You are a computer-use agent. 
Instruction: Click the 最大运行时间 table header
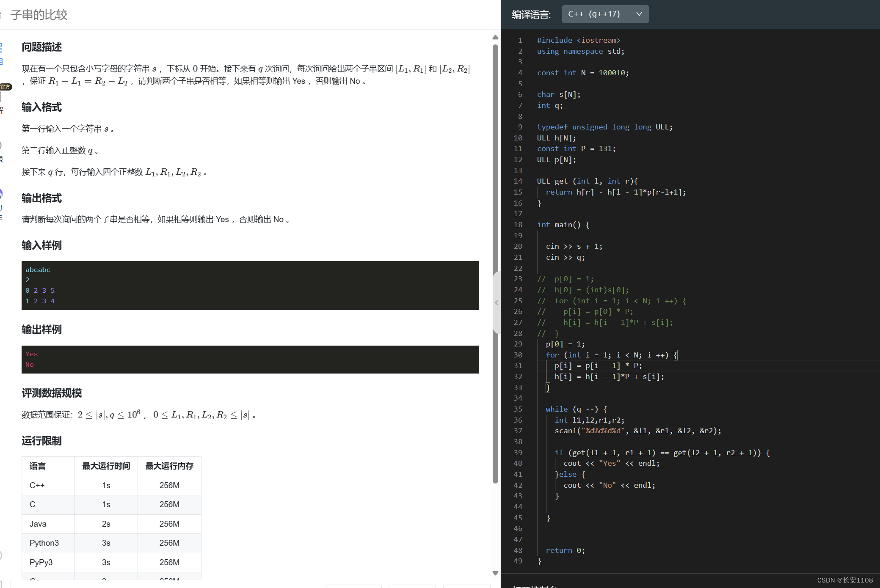click(106, 466)
